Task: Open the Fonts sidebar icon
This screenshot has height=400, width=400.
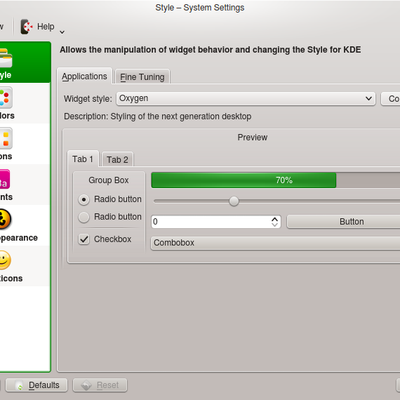Action: (x=5, y=179)
